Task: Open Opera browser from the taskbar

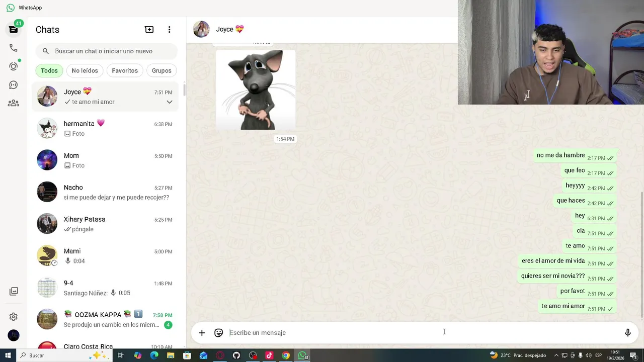Action: point(220,355)
